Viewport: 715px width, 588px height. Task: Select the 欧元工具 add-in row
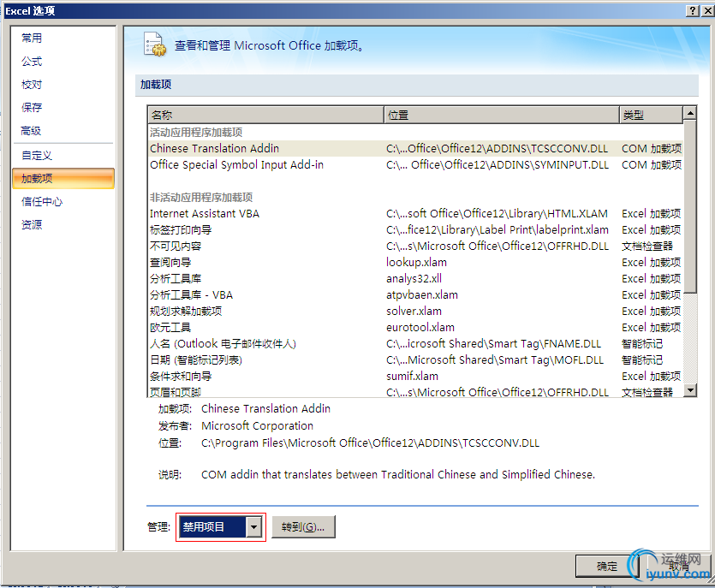(x=415, y=327)
